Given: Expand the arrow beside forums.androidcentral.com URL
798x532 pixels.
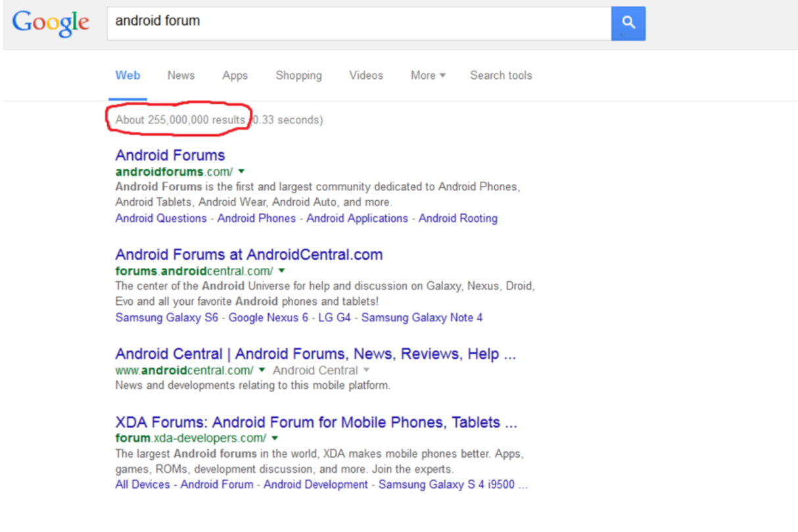Looking at the screenshot, I should (282, 271).
